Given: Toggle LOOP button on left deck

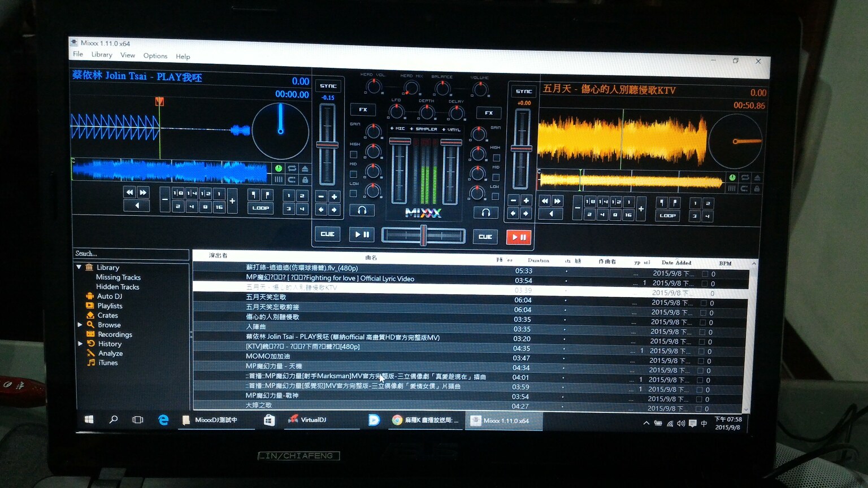Looking at the screenshot, I should [261, 208].
